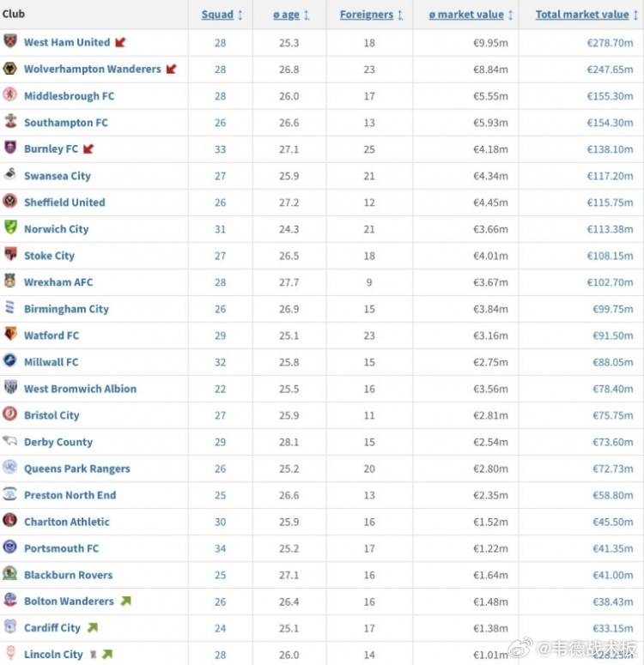Click the Norwich City green crest
This screenshot has width=644, height=665.
(10, 227)
